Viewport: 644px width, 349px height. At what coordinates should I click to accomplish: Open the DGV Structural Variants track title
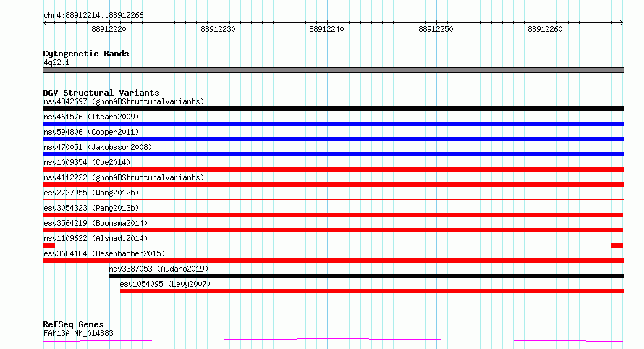tap(101, 93)
